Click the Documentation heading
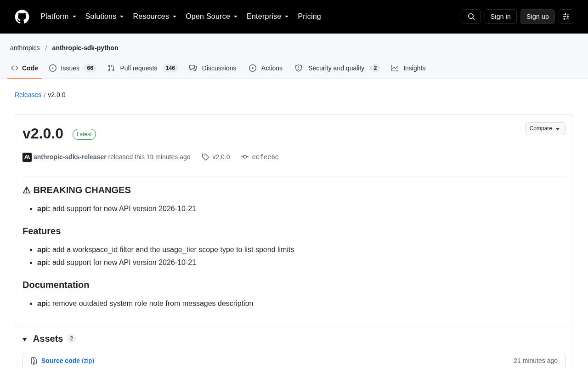 click(x=56, y=285)
